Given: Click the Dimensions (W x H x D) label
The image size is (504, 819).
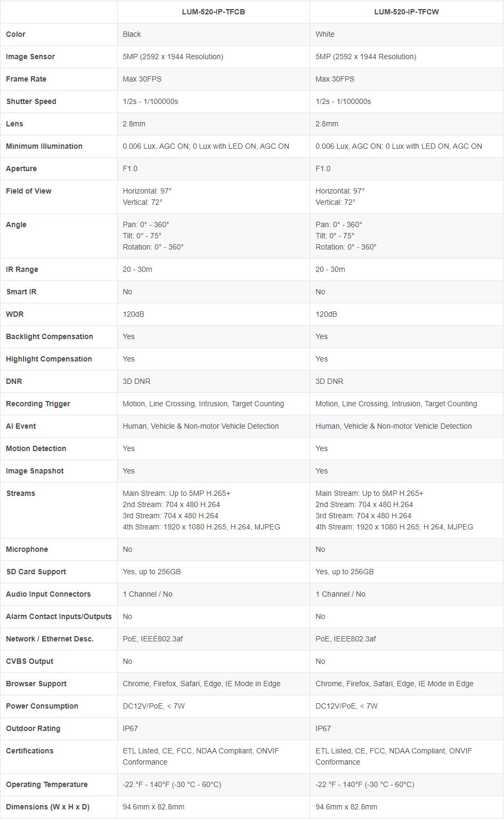Looking at the screenshot, I should click(x=48, y=807).
